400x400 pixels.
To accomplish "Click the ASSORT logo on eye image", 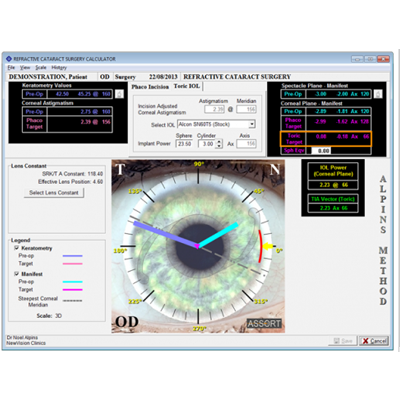I will [x=264, y=323].
